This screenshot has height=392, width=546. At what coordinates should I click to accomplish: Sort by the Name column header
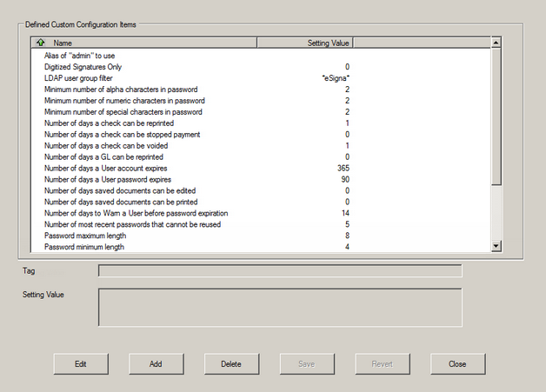(x=144, y=43)
